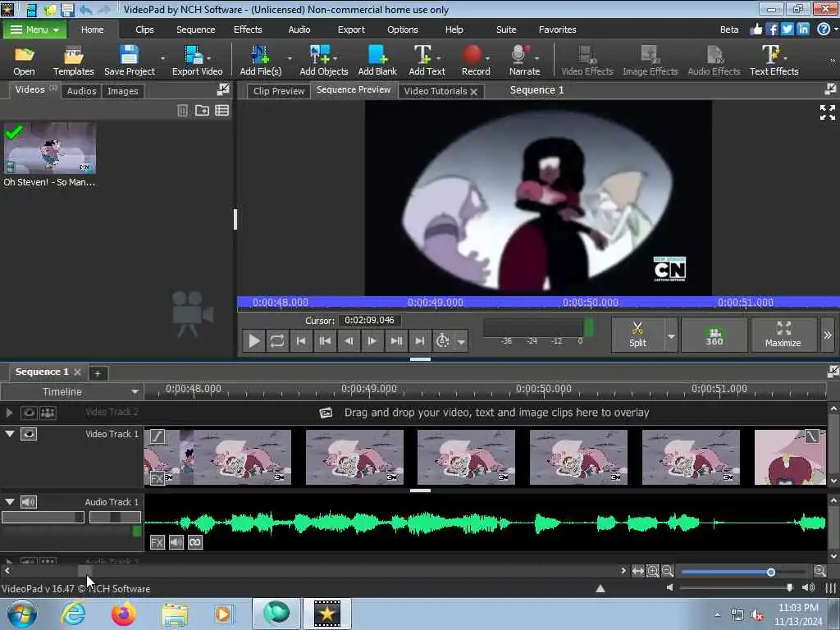Image resolution: width=840 pixels, height=630 pixels.
Task: Open a project with the Open icon
Action: 24,61
